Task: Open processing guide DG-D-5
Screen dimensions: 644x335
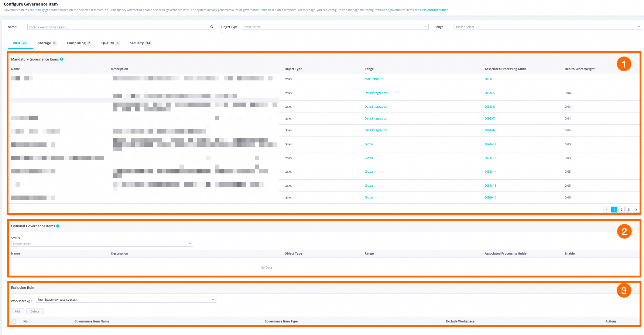Action: pyautogui.click(x=490, y=93)
